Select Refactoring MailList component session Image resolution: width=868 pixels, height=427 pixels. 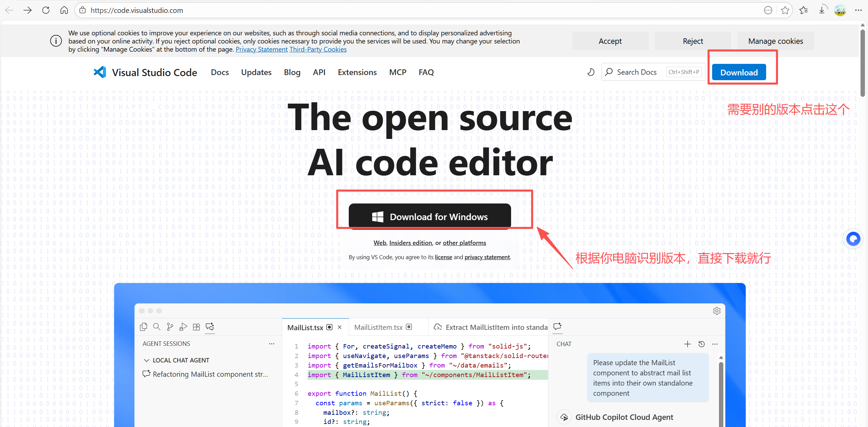205,374
